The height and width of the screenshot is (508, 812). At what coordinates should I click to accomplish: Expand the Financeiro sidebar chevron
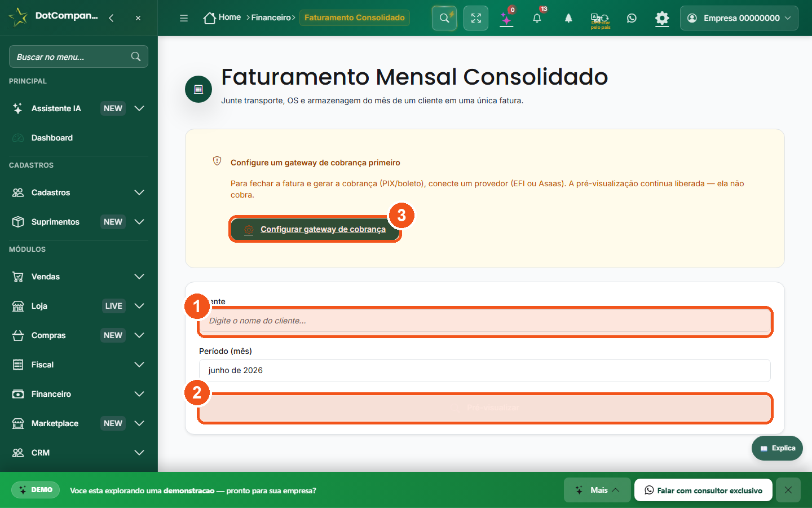pyautogui.click(x=139, y=394)
